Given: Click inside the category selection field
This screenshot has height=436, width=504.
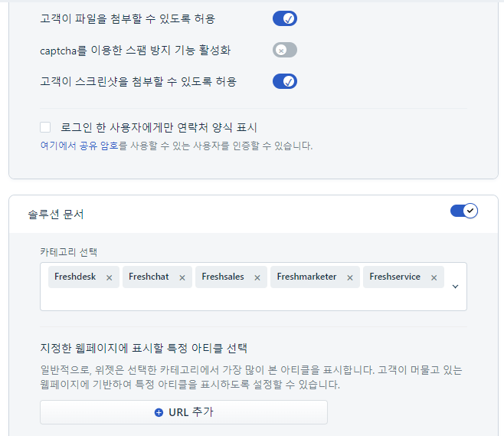Looking at the screenshot, I should tap(254, 287).
